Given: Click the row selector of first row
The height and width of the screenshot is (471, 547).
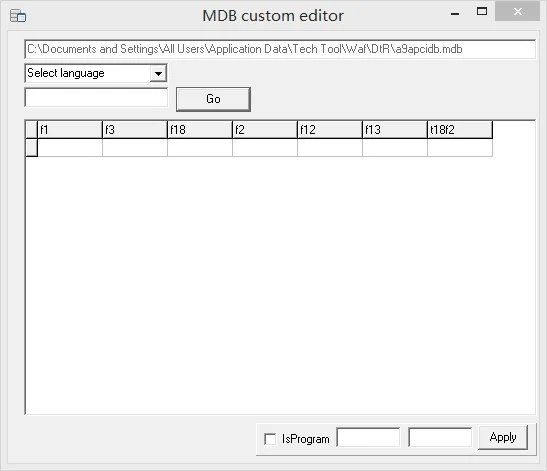Looking at the screenshot, I should click(31, 148).
